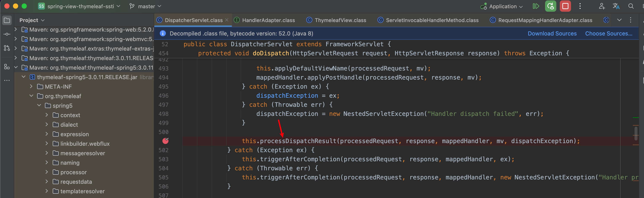Click the Resume Program icon in toolbar
Screen dimensions: 644x198
(536, 6)
